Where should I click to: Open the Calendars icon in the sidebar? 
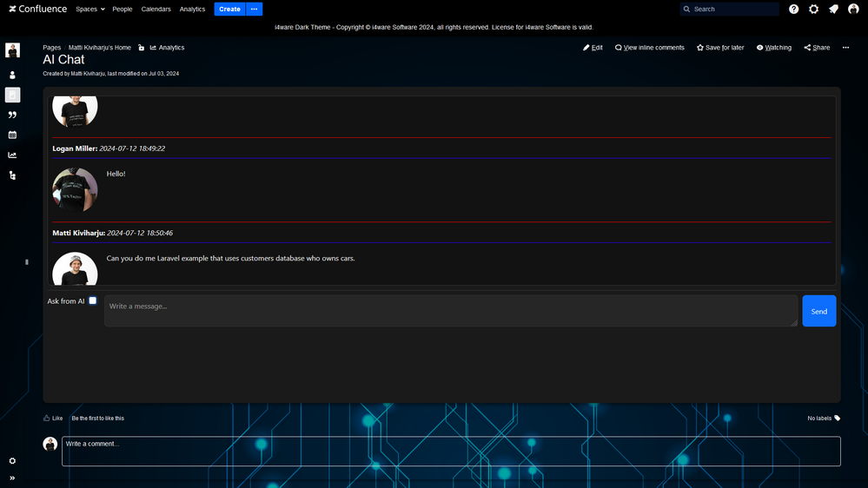pos(12,135)
